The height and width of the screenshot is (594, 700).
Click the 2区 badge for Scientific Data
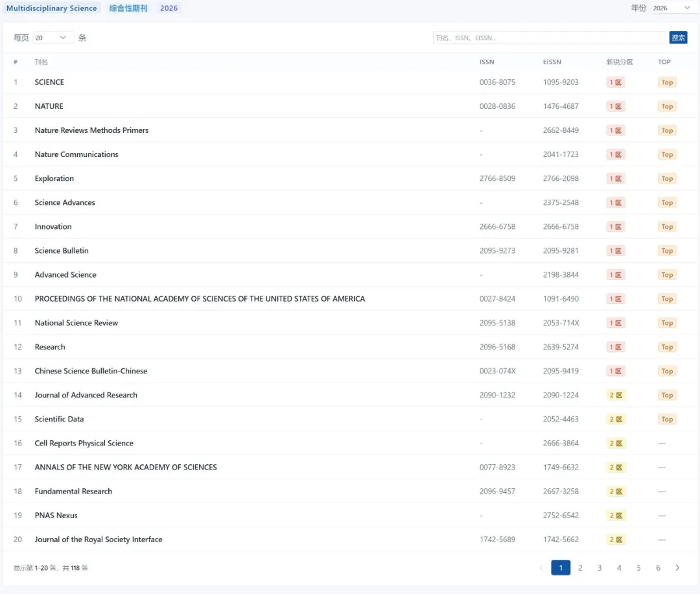click(x=615, y=420)
